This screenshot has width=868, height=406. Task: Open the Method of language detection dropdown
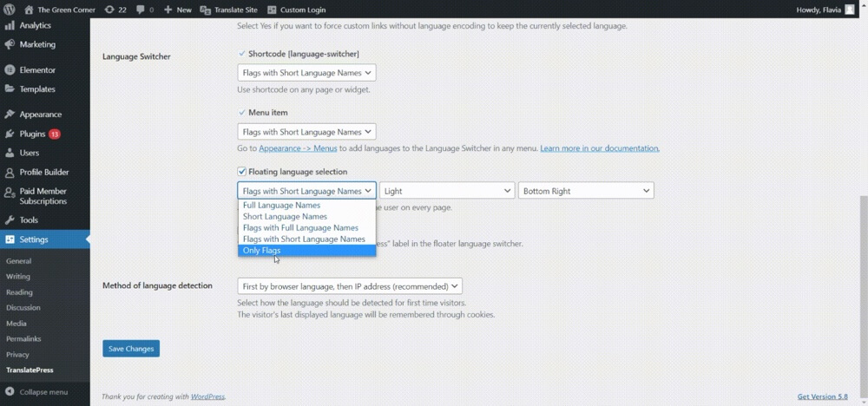pyautogui.click(x=349, y=286)
